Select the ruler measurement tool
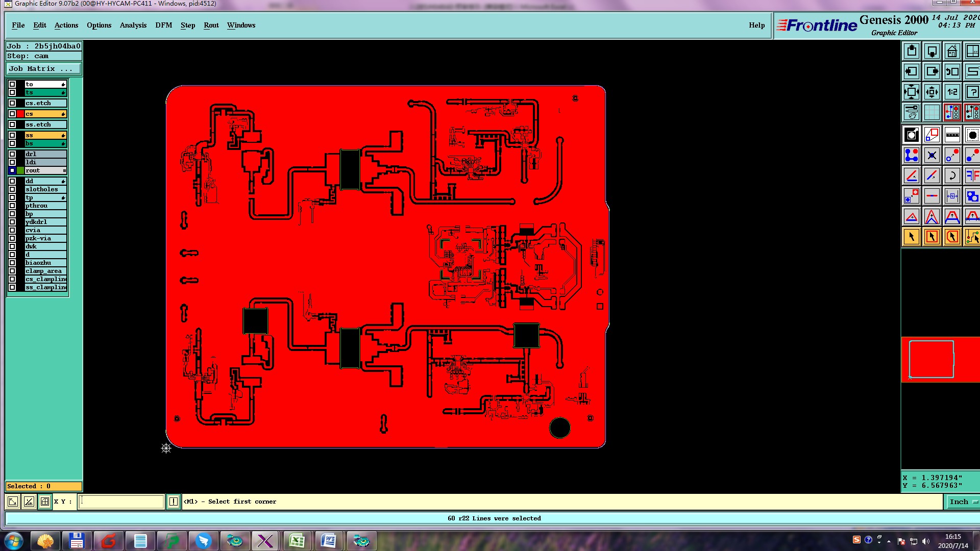 (x=952, y=135)
